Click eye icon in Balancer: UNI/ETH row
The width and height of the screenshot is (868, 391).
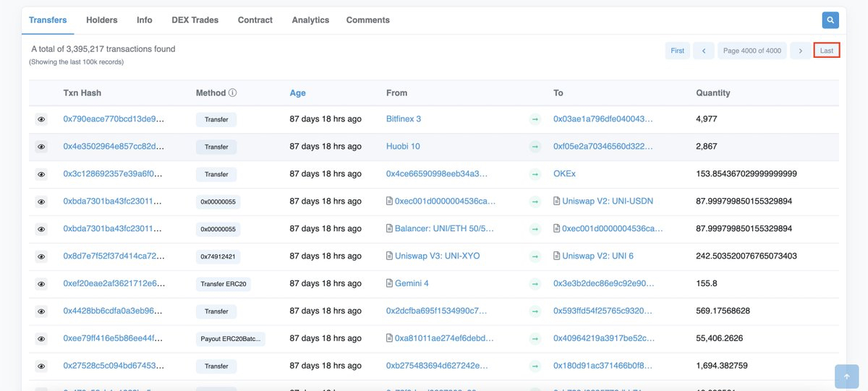click(x=41, y=229)
